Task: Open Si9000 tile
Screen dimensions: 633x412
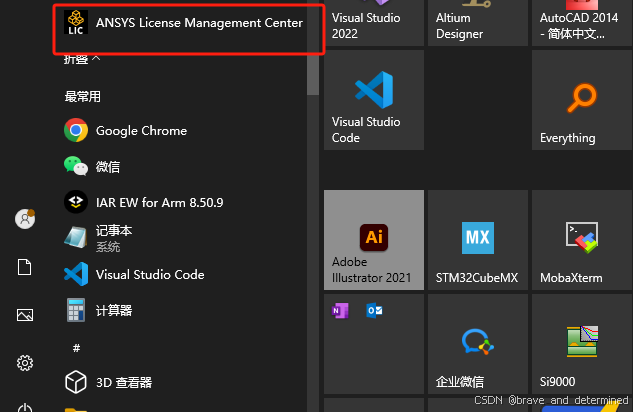Action: (x=582, y=344)
